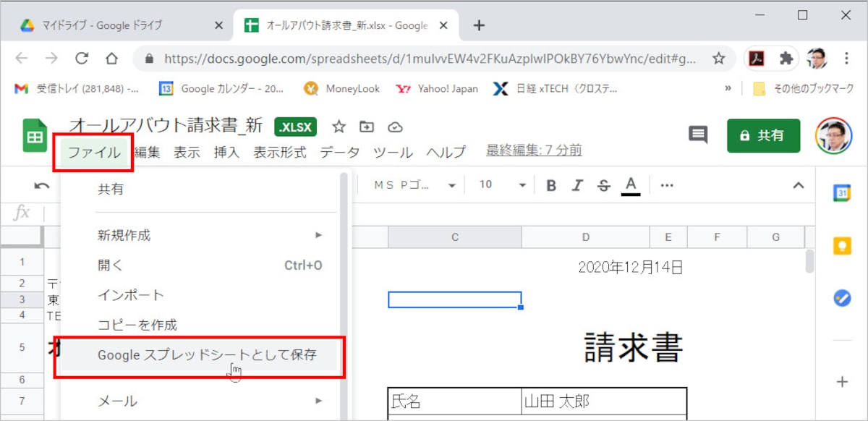Click the cell containing 山田 太郎
Image resolution: width=868 pixels, height=421 pixels.
tap(603, 401)
